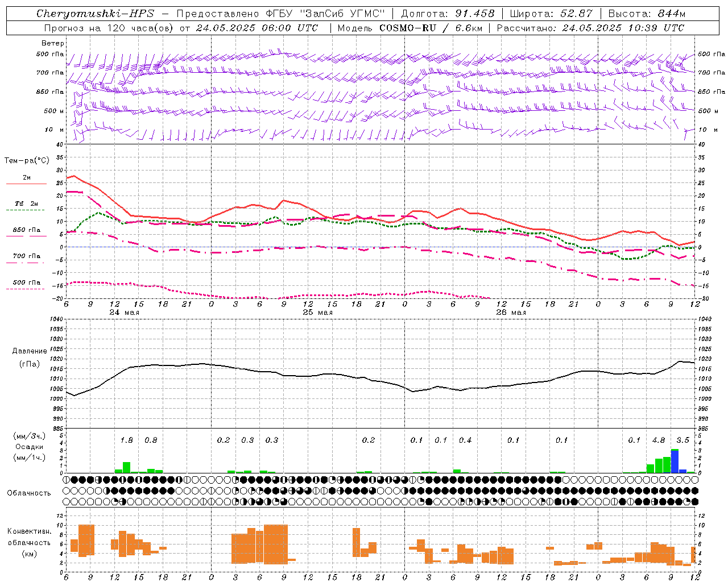728x582 pixels.
Task: Click the provider text 'ЗапСиб УГМС'
Action: [342, 14]
